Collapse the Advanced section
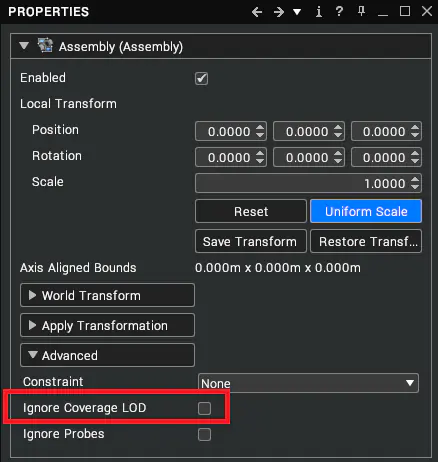Image resolution: width=438 pixels, height=462 pixels. pyautogui.click(x=107, y=355)
